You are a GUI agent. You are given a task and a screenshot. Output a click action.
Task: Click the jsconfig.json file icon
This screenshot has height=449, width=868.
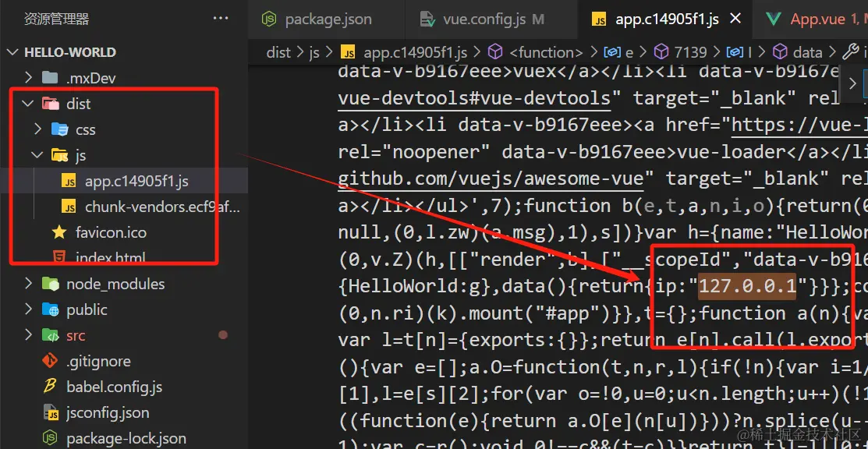point(51,413)
